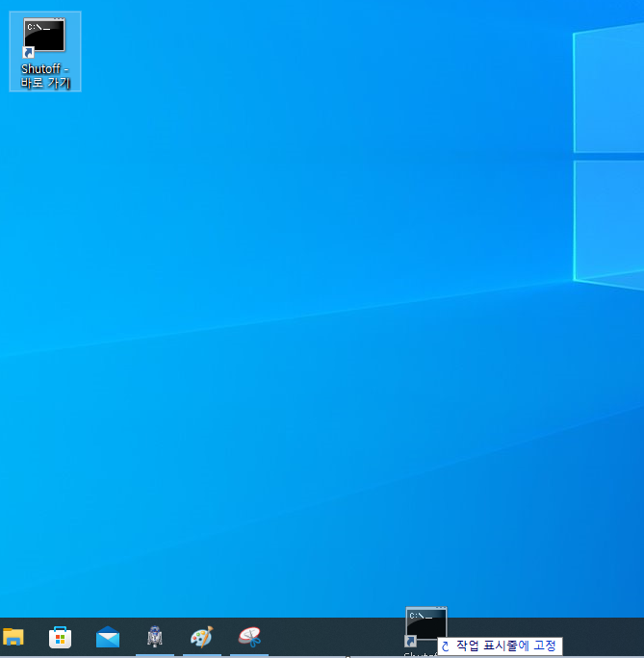The width and height of the screenshot is (644, 658).
Task: Open Snipping Tool from the taskbar
Action: point(249,637)
